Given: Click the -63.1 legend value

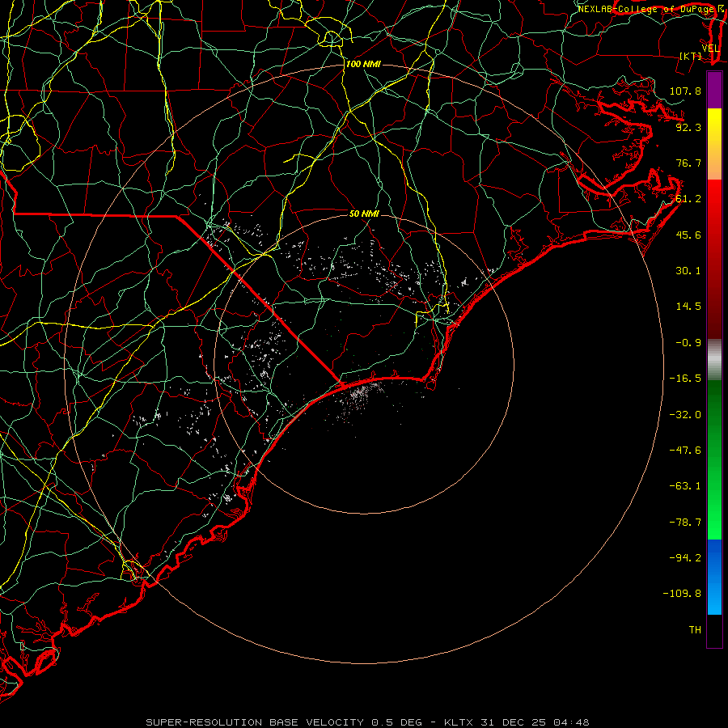Looking at the screenshot, I should 685,486.
